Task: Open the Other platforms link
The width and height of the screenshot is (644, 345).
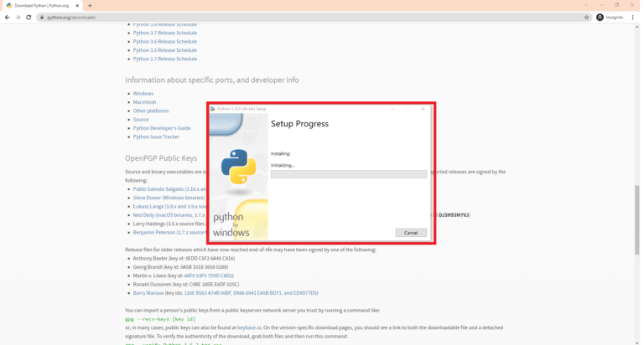Action: (x=151, y=111)
